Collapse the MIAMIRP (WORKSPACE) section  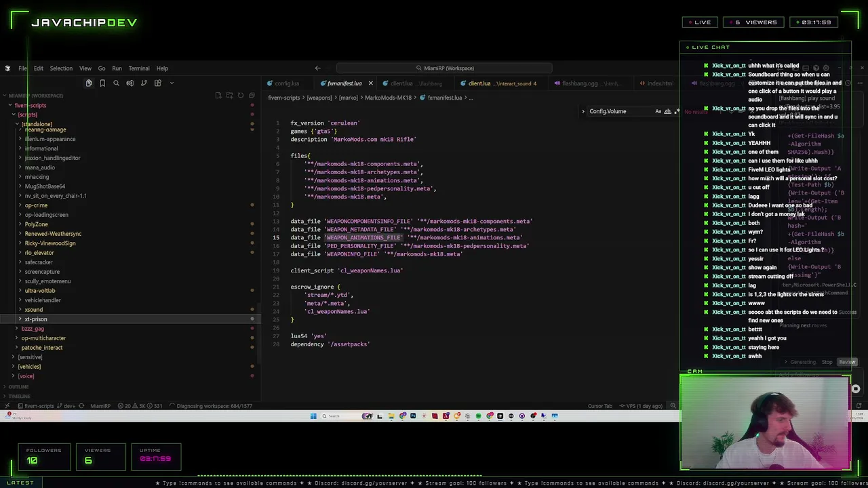[35, 96]
